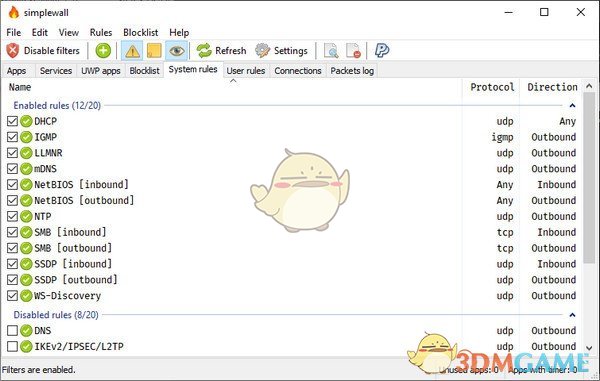
Task: Click green status icon of LLMNR rule
Action: click(x=26, y=153)
